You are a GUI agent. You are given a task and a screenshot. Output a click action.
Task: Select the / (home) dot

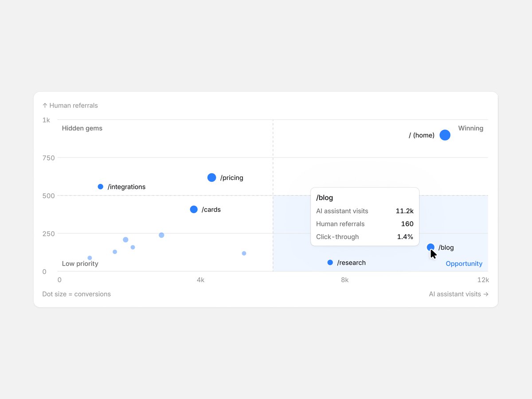tap(445, 135)
